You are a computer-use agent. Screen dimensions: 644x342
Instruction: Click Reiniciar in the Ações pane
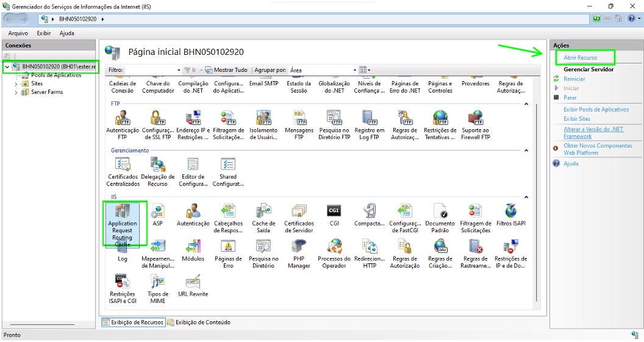tap(574, 79)
